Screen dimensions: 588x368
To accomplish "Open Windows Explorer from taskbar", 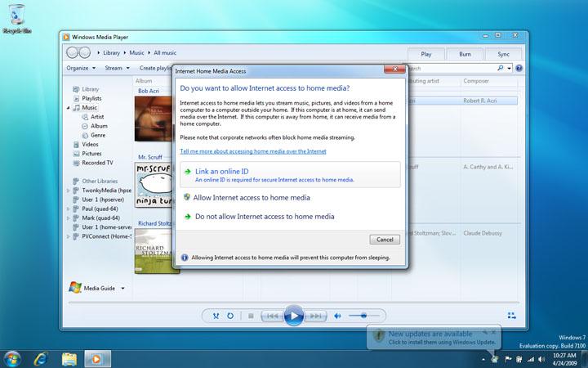I will (69, 359).
